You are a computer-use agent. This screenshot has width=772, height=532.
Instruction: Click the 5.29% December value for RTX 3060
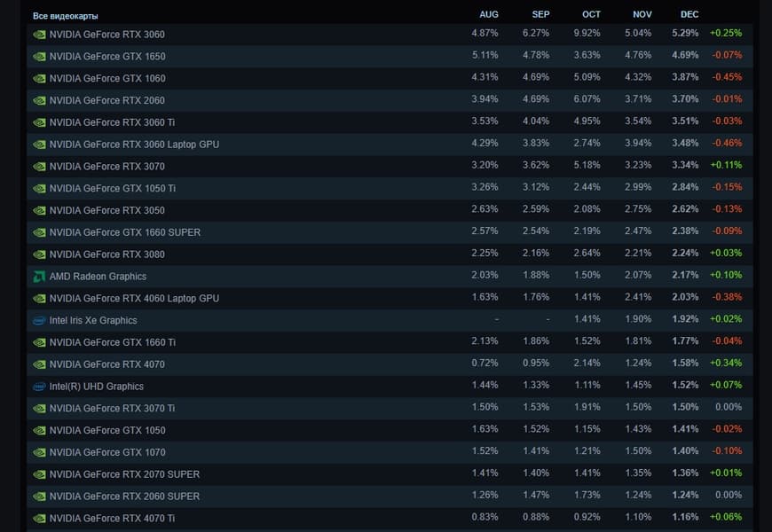tap(685, 35)
